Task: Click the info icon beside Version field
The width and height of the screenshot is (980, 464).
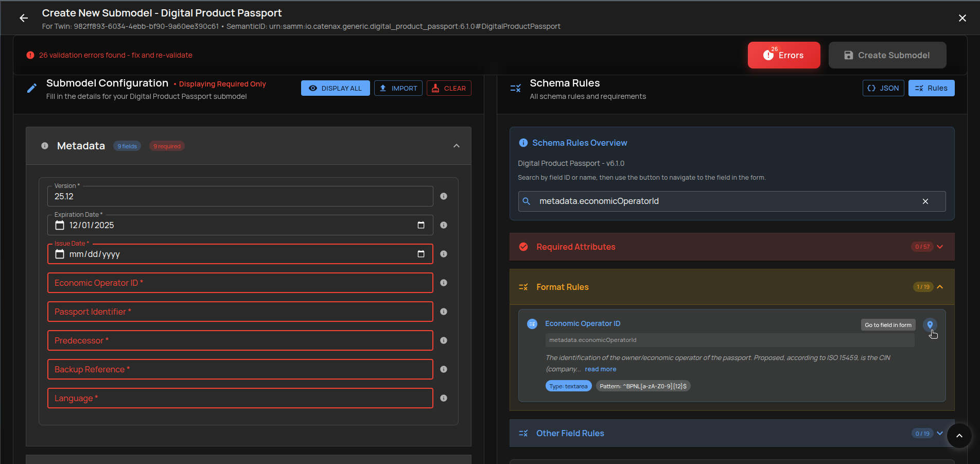Action: [x=444, y=196]
